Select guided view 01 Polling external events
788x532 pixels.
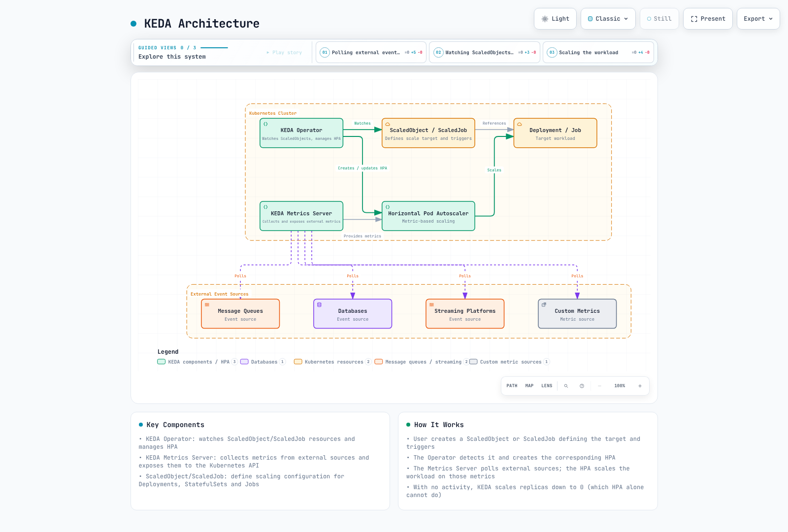click(371, 52)
